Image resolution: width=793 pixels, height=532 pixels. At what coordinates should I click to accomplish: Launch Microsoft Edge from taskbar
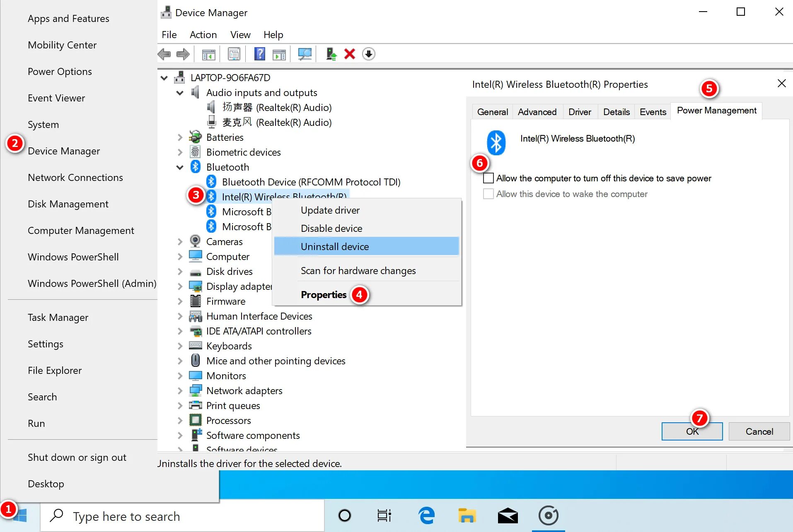[426, 516]
